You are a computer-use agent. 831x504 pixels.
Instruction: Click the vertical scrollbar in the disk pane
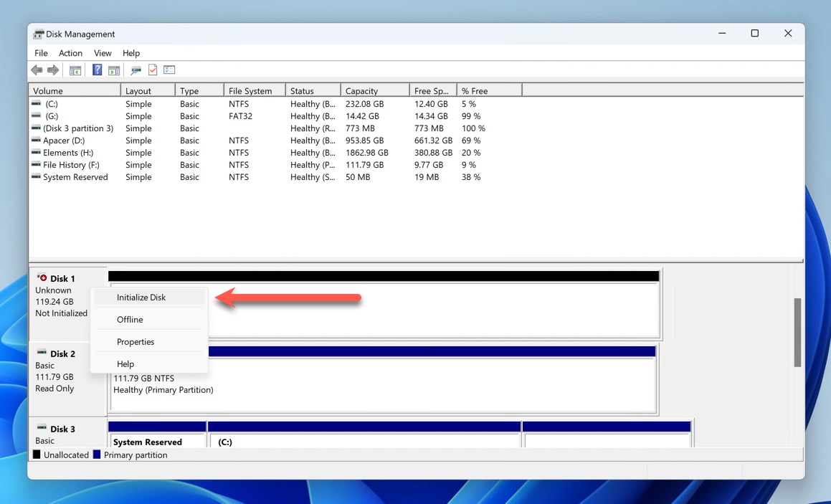797,332
